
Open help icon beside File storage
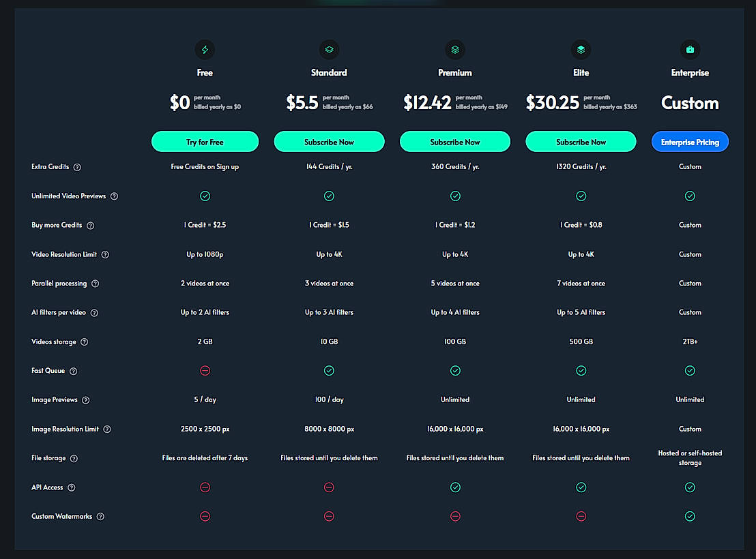74,458
